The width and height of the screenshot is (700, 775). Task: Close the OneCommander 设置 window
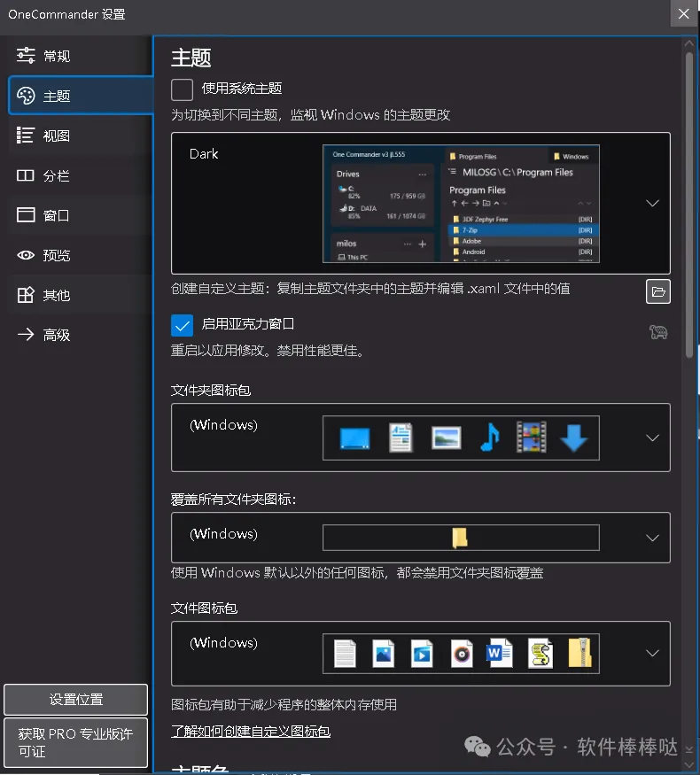pyautogui.click(x=684, y=13)
